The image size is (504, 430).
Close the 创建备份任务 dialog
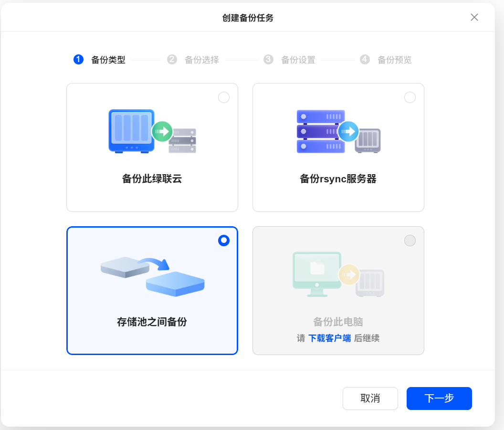pos(474,18)
